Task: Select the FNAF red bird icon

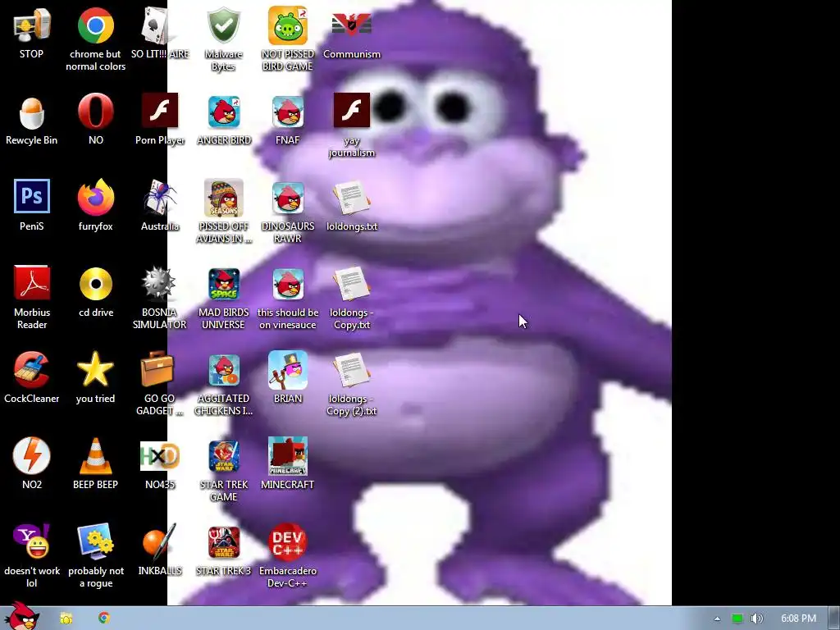Action: click(x=288, y=112)
